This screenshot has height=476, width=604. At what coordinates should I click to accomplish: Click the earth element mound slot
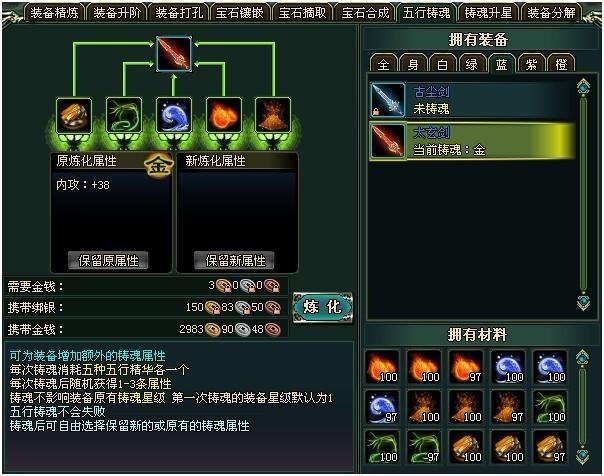[273, 116]
